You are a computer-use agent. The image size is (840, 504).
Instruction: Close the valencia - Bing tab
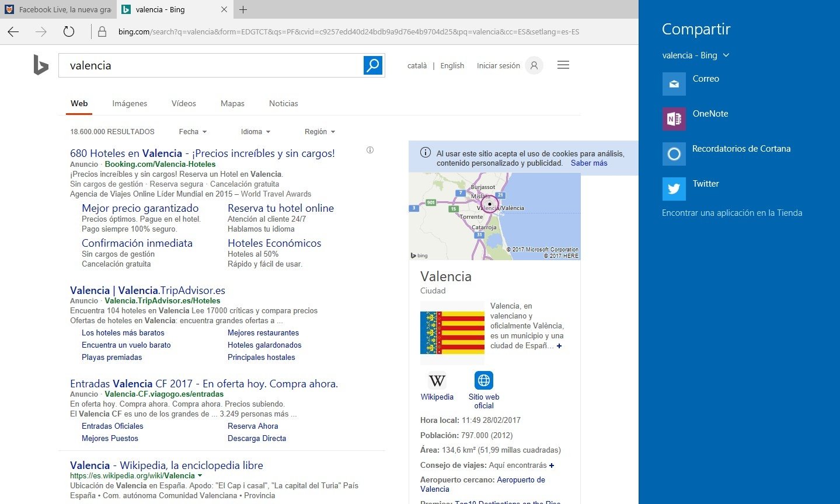tap(224, 9)
